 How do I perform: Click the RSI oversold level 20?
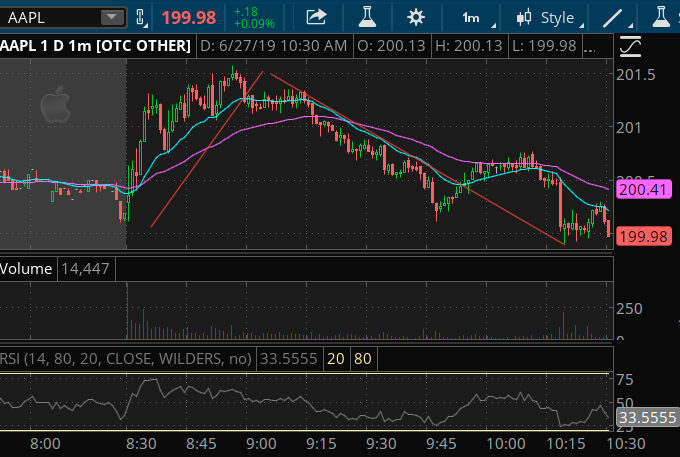[x=336, y=359]
